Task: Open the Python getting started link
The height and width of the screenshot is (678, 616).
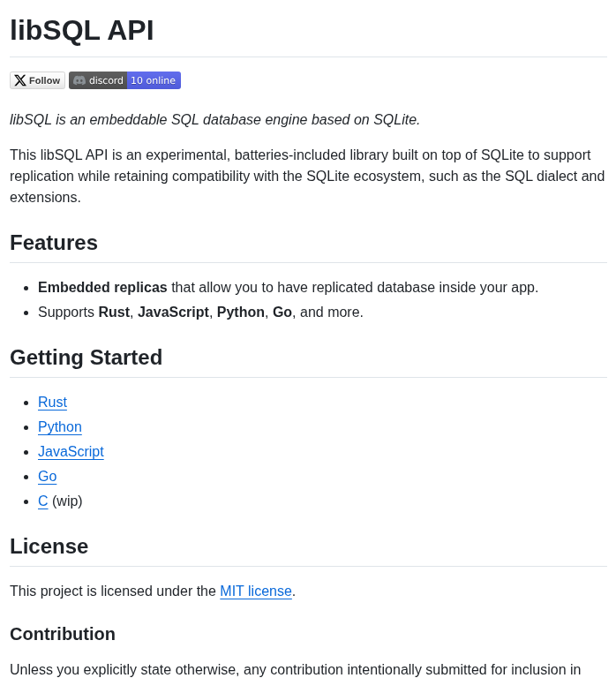Action: click(60, 426)
